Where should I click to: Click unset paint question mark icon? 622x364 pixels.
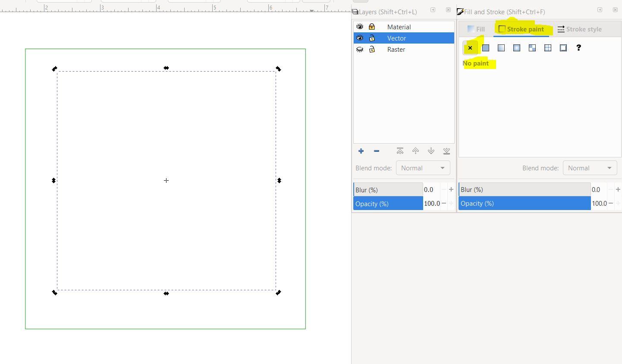pyautogui.click(x=579, y=48)
